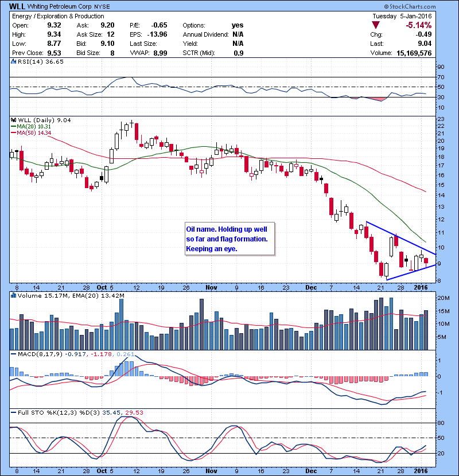The height and width of the screenshot is (476, 459).
Task: Click the SCTR (Mid) value 0.9
Action: coord(239,53)
